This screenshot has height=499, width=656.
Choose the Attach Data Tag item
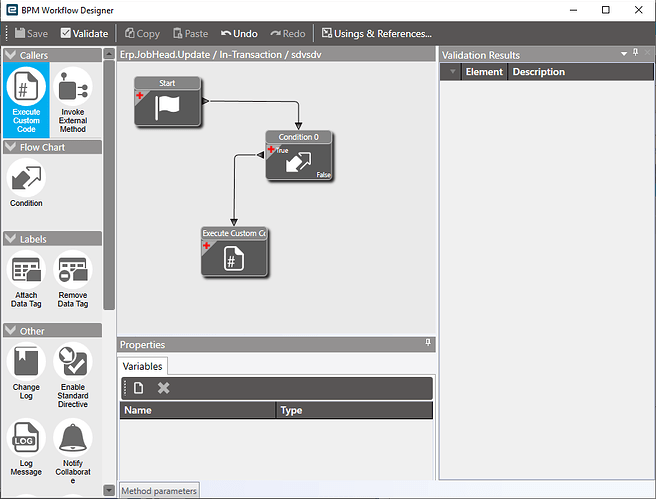[26, 279]
